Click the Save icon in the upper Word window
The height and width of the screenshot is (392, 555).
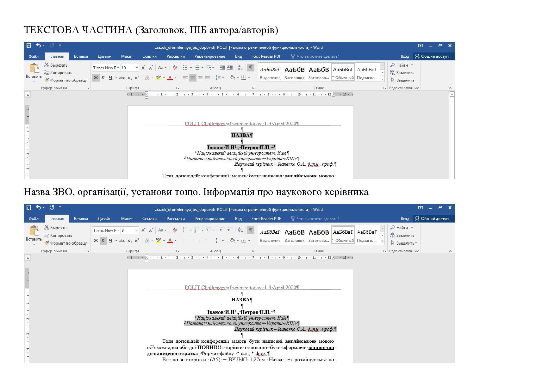[29, 46]
